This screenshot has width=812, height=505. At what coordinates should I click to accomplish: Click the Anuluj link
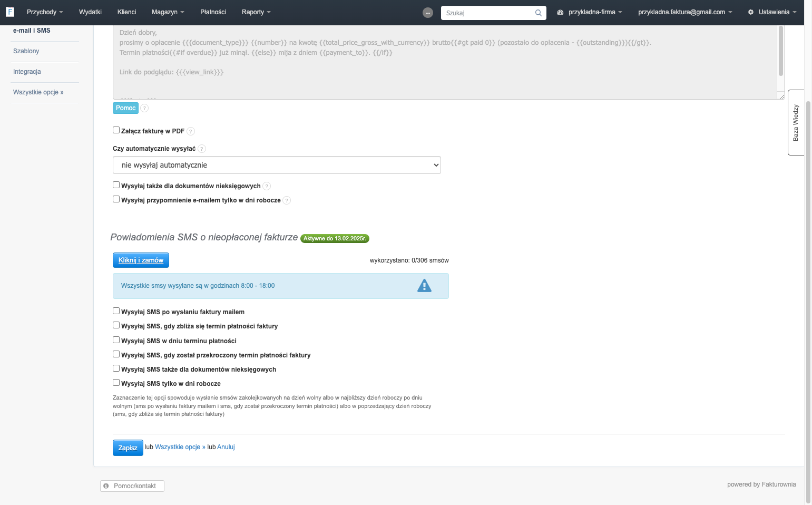coord(226,447)
